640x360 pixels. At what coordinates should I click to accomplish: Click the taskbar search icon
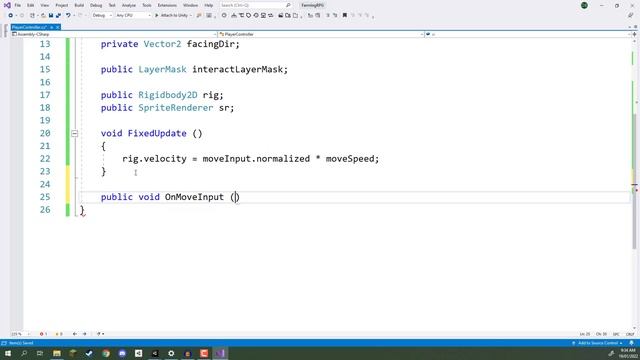pos(24,353)
